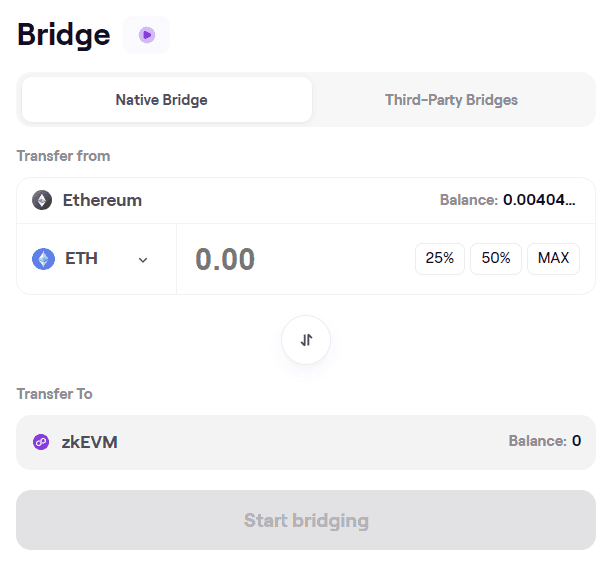Screen dimensions: 605x565
Task: Click the Transfer from label
Action: [x=64, y=156]
